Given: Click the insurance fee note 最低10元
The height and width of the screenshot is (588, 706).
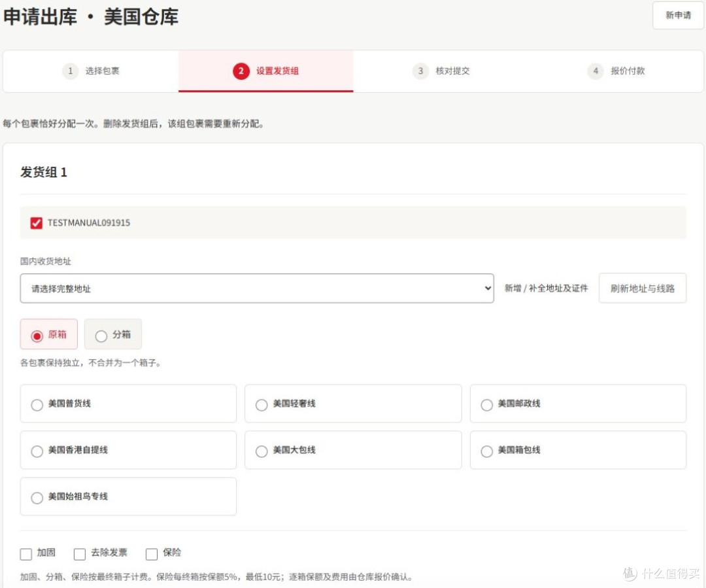Looking at the screenshot, I should pos(263,577).
